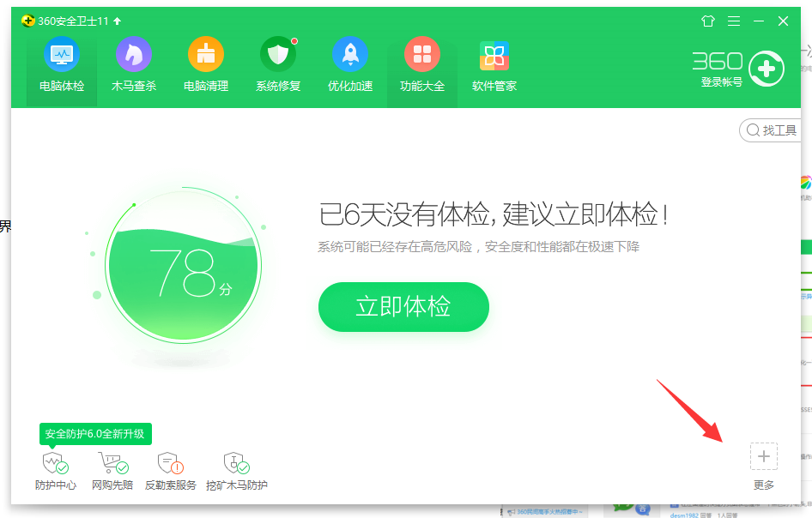Open the hamburger main menu
This screenshot has width=812, height=518.
tap(733, 21)
